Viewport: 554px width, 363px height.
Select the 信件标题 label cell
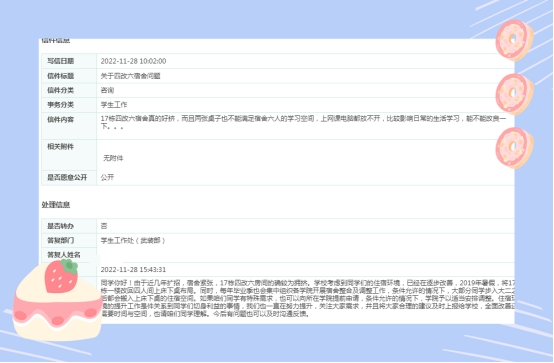[x=69, y=76]
